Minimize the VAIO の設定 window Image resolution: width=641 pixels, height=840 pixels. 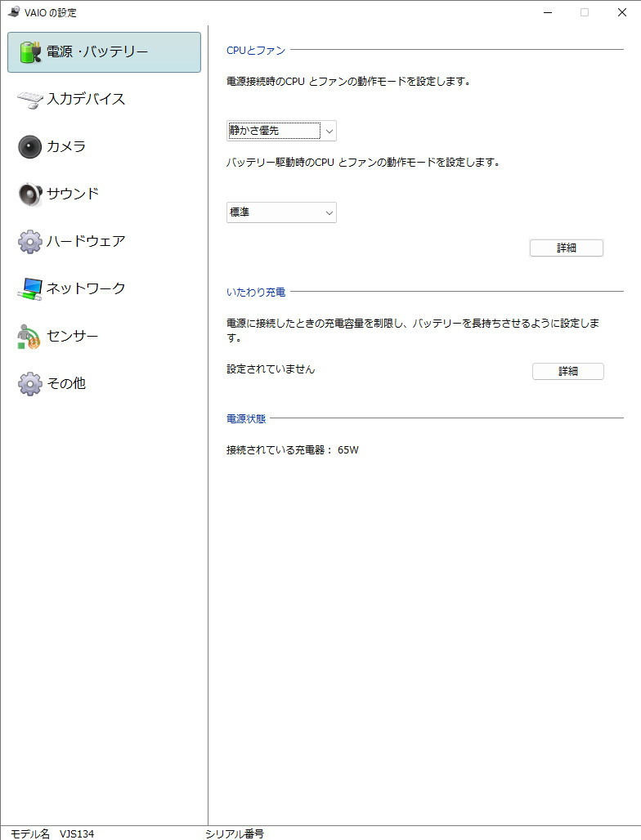coord(548,12)
